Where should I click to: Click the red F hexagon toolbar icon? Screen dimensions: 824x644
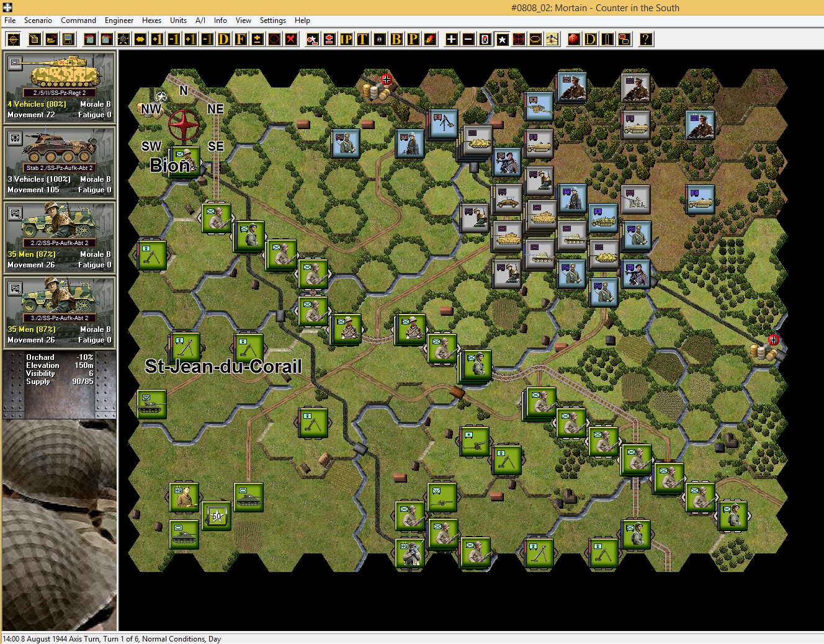574,40
